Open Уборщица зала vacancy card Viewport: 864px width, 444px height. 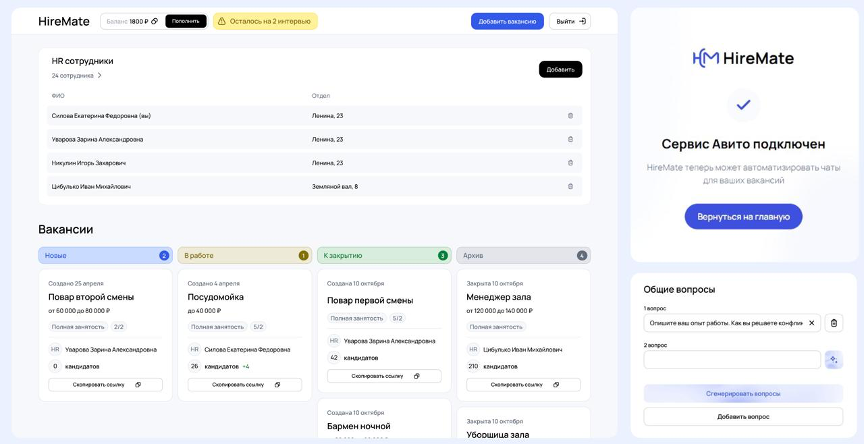coord(523,423)
